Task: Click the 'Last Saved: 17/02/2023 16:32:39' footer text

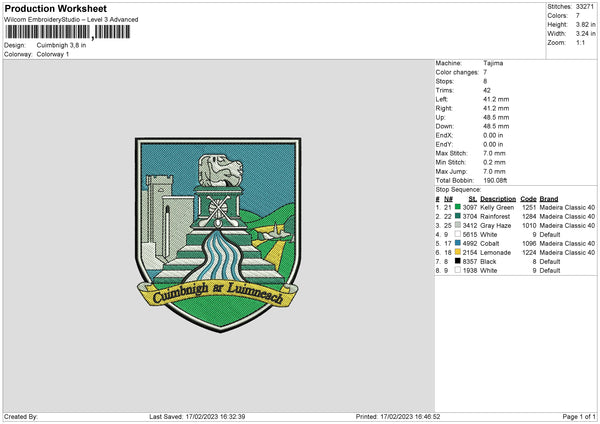Action: click(x=197, y=416)
